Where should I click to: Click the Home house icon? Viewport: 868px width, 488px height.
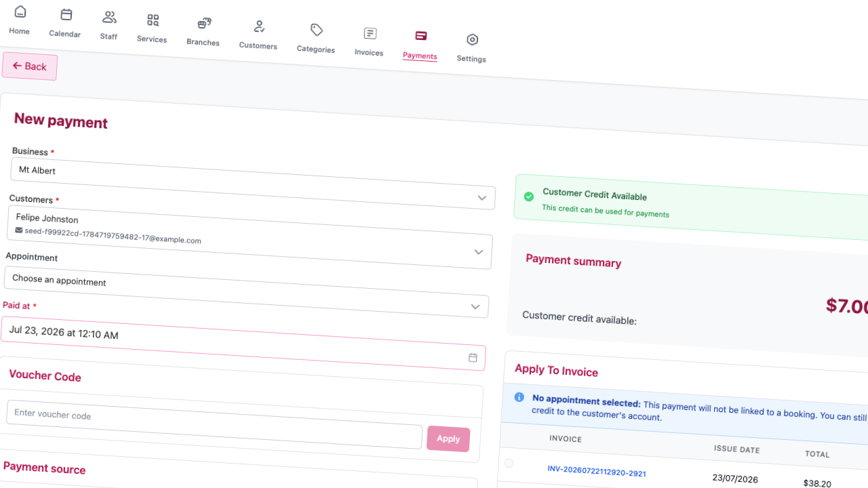(20, 12)
